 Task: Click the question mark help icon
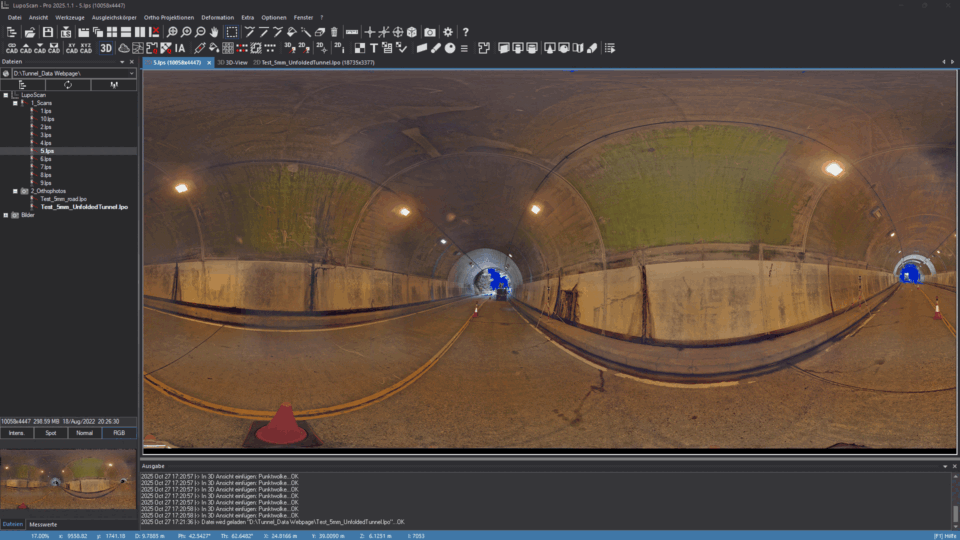coord(465,32)
